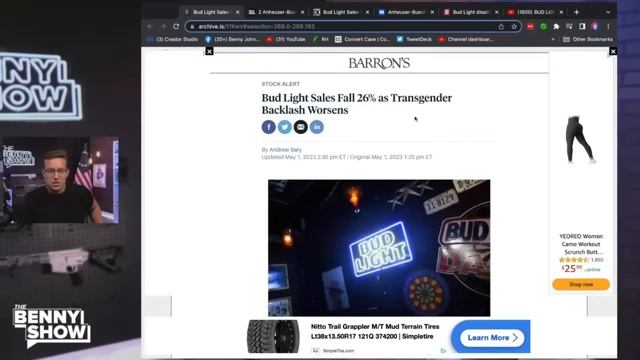Click the share icon in address bar

click(501, 27)
